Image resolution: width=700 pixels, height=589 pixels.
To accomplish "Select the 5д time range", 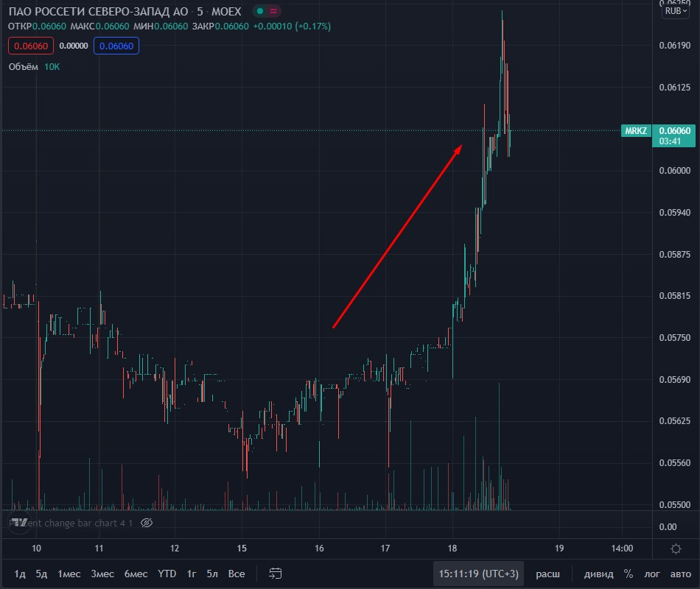I will (41, 574).
